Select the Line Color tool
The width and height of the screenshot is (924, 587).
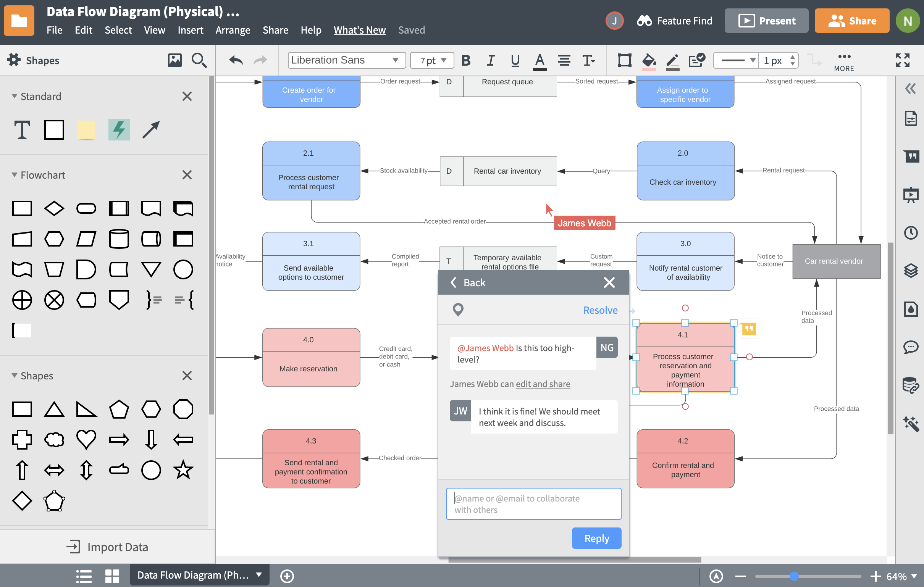click(672, 61)
